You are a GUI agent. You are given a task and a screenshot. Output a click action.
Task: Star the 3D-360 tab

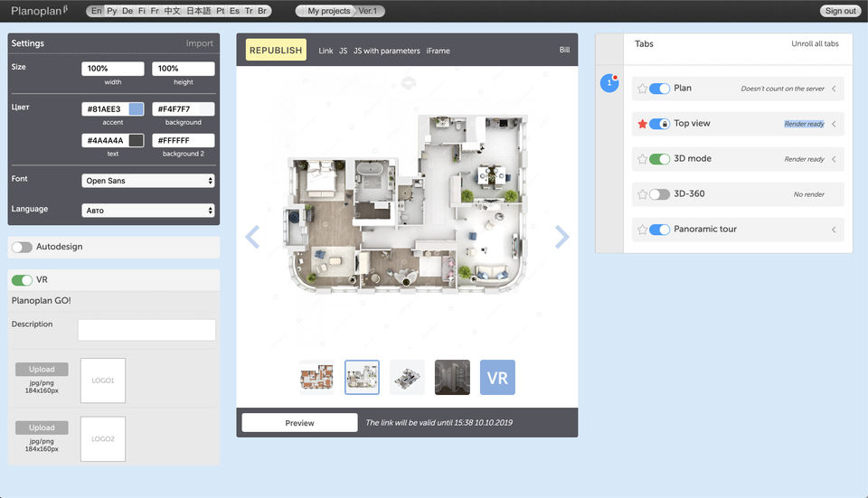[642, 194]
